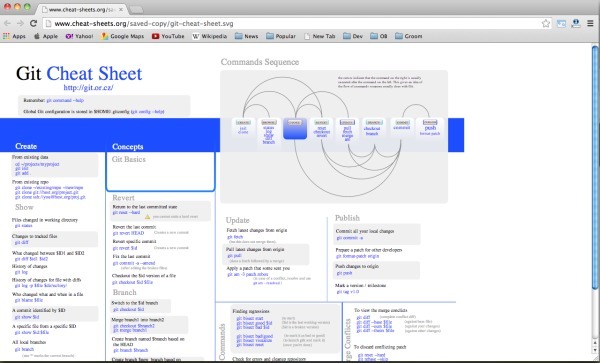Open the Apps shortcut icon
This screenshot has width=600, height=363.
pos(14,36)
